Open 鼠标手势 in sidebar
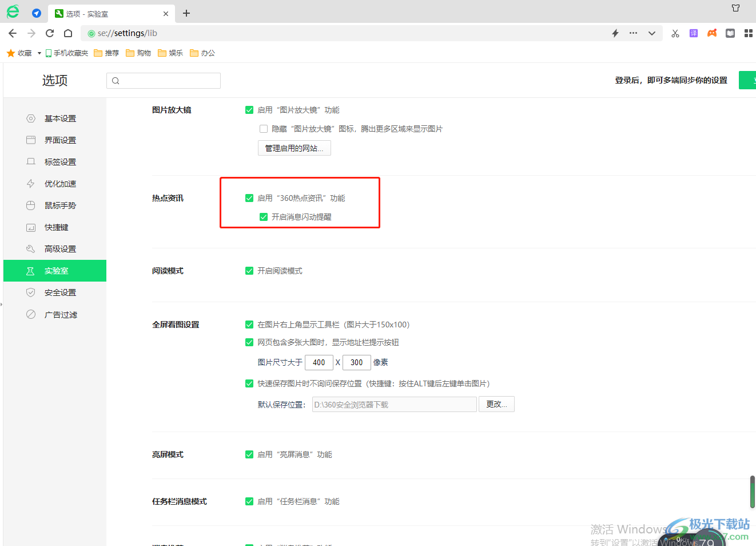 point(55,205)
